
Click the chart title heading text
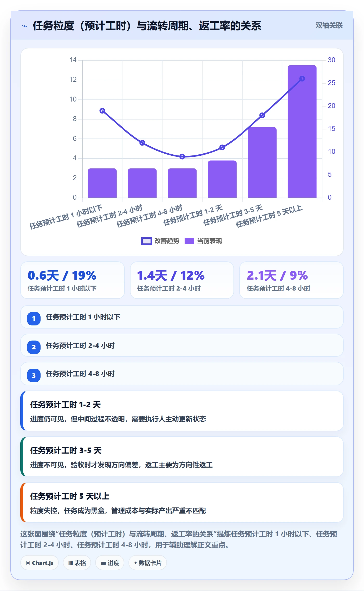point(147,26)
